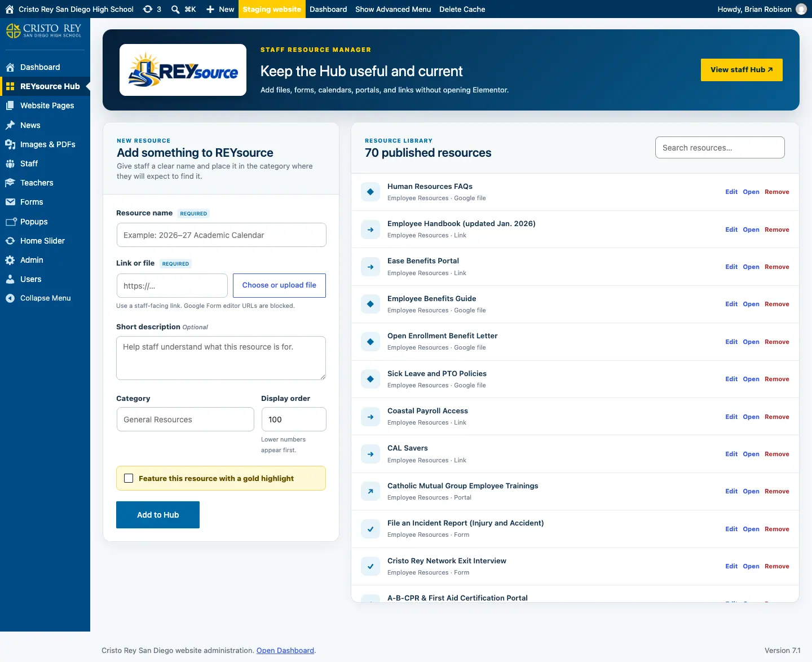Remove the Ease Benefits Portal resource
812x662 pixels.
777,267
